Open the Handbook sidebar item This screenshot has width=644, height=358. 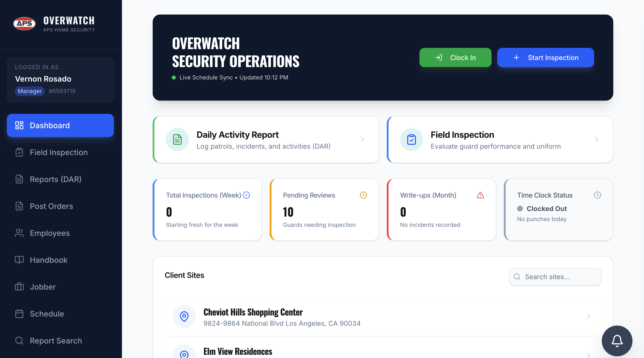48,260
